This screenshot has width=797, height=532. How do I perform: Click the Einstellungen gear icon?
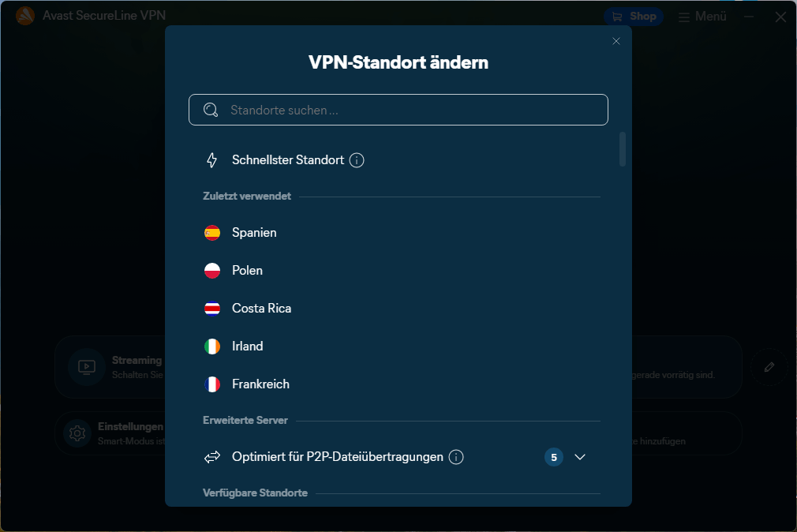pos(77,433)
